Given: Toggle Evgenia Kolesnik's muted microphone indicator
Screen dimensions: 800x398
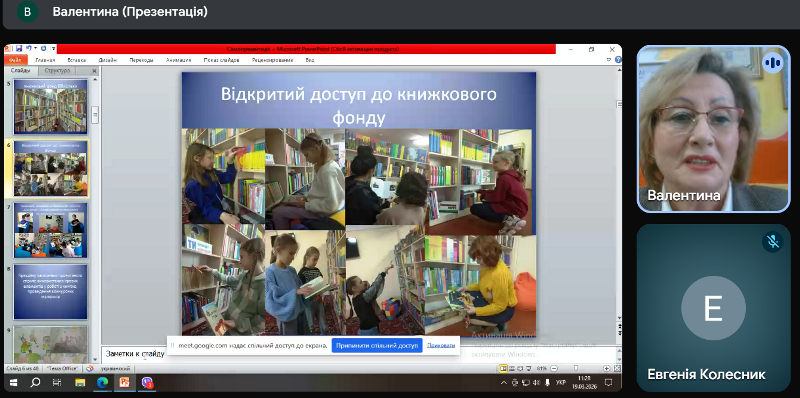Looking at the screenshot, I should 773,241.
